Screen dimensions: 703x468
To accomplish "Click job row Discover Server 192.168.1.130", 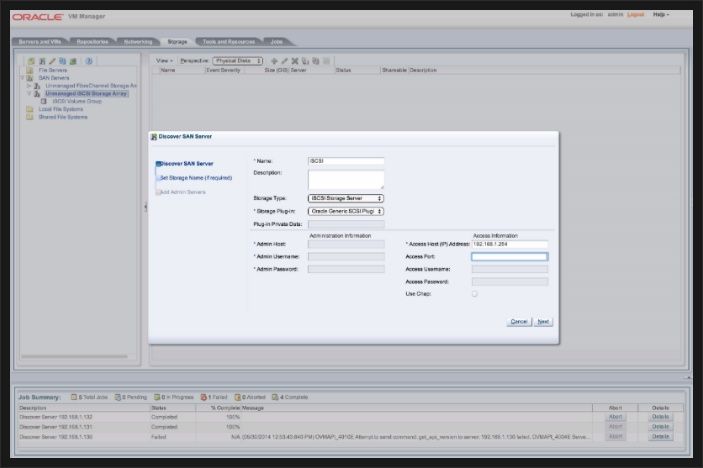I will coord(305,437).
